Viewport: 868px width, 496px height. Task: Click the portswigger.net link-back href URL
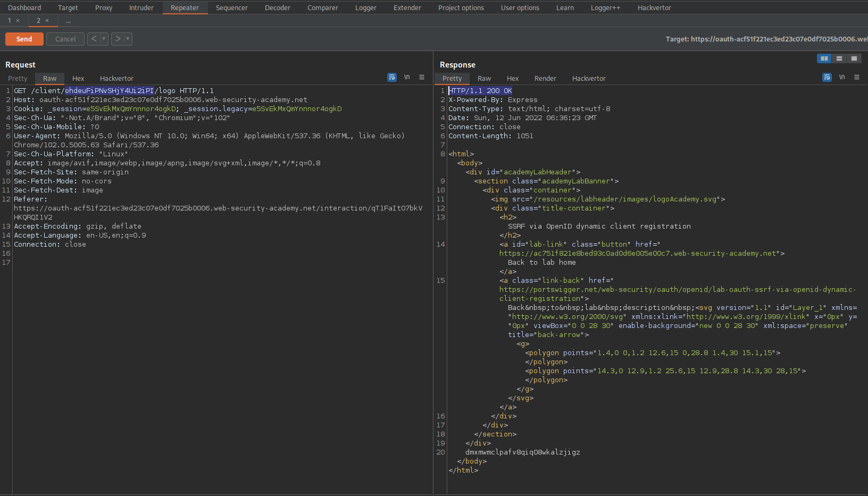[x=678, y=294]
